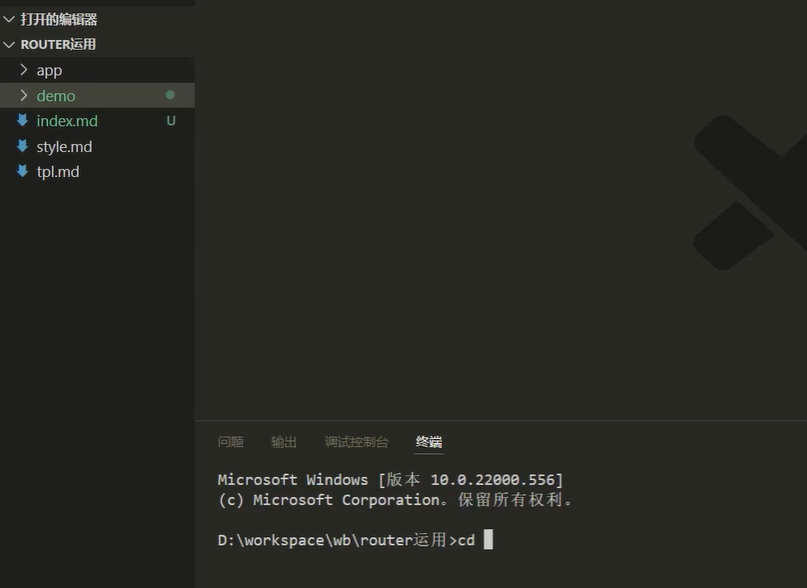Select the 终端 panel tab
This screenshot has height=588, width=807.
[x=429, y=442]
